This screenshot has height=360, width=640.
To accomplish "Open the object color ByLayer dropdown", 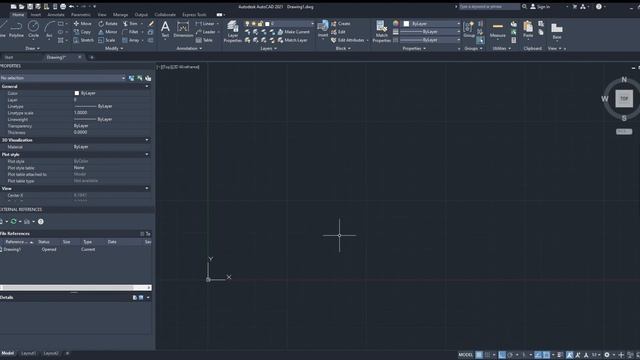I will click(x=432, y=24).
